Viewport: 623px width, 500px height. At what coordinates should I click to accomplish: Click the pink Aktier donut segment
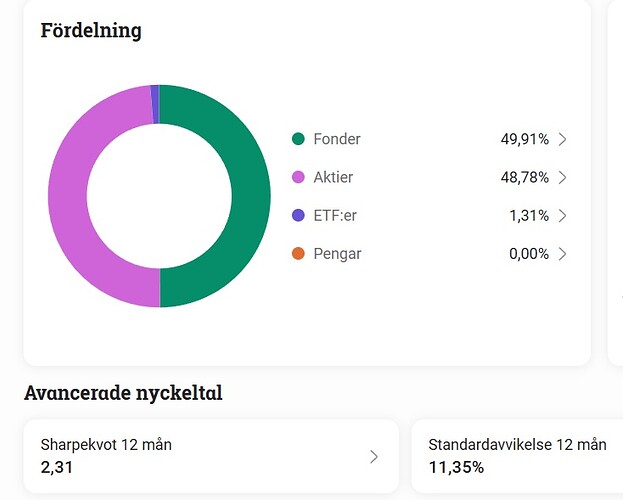point(68,196)
